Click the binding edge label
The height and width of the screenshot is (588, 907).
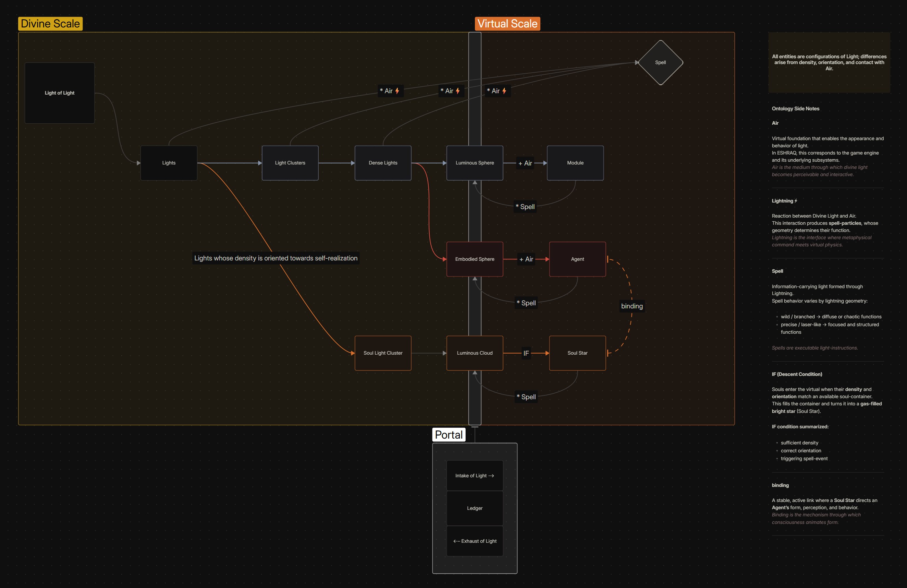(x=632, y=306)
